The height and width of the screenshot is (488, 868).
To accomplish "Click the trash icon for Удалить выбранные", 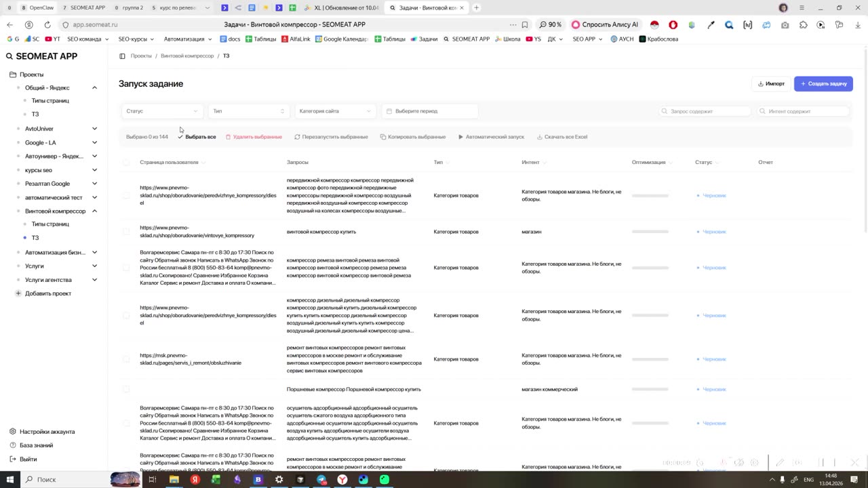I will (228, 137).
